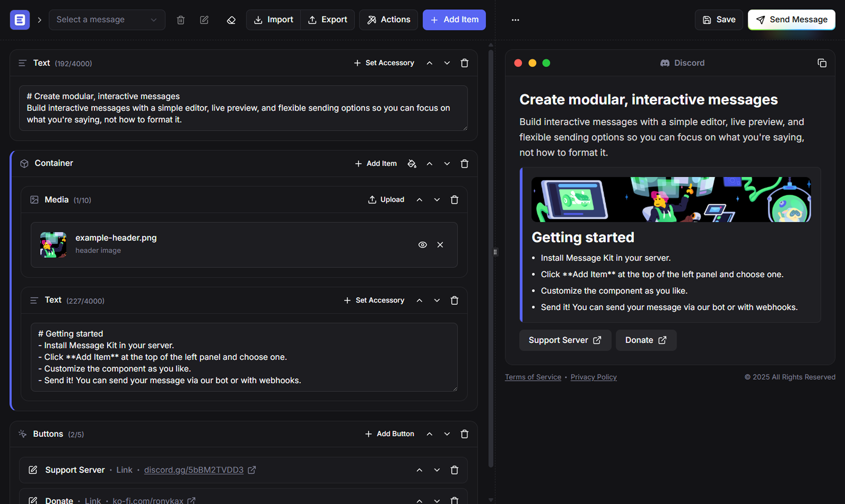
Task: Click the Message Kit logo icon
Action: [20, 20]
